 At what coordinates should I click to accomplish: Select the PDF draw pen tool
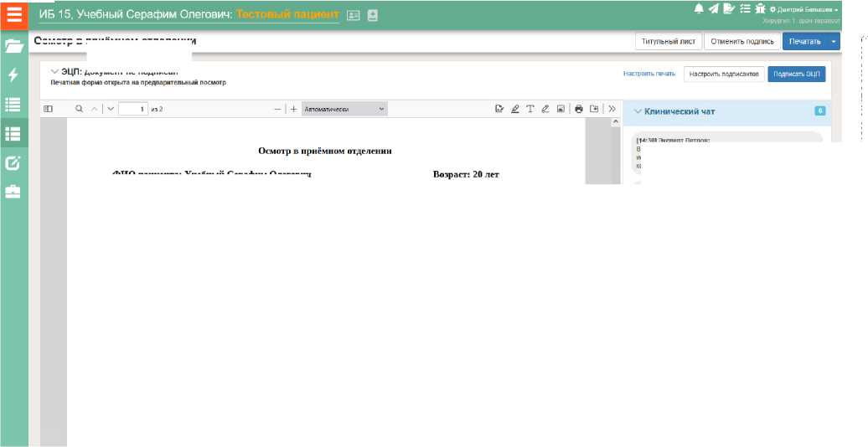coord(545,109)
